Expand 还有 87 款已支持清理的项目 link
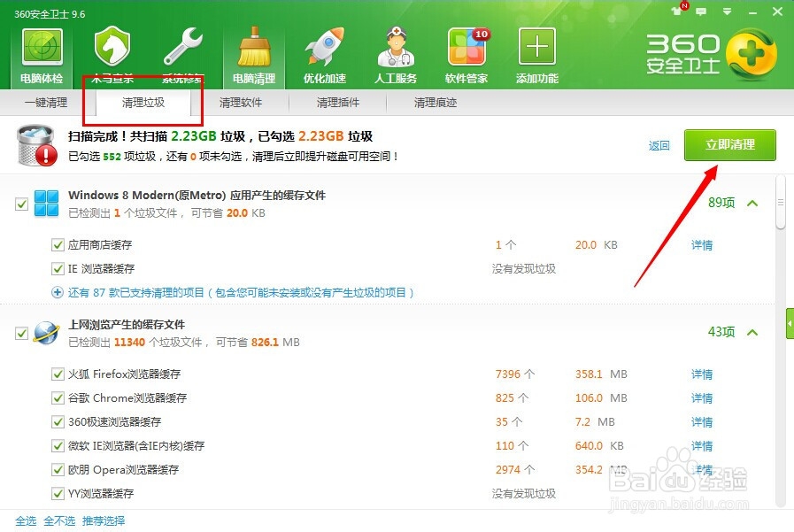 coord(241,293)
